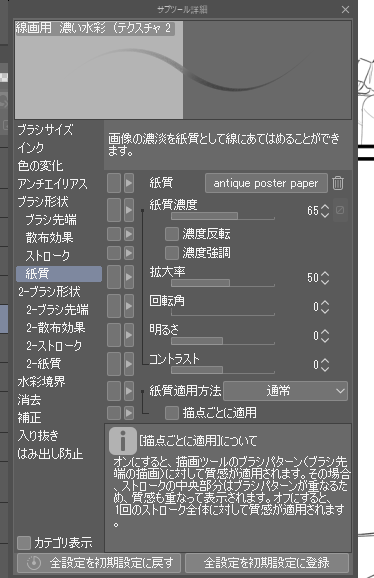This screenshot has width=374, height=578.
Task: Toggle tool property display box for 紙質適用方法
Action: 114,391
